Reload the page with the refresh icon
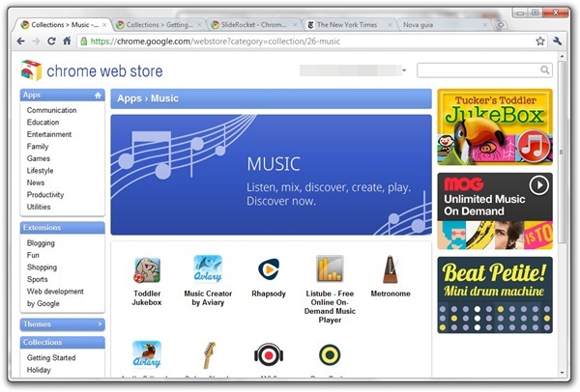The height and width of the screenshot is (392, 580). (51, 41)
